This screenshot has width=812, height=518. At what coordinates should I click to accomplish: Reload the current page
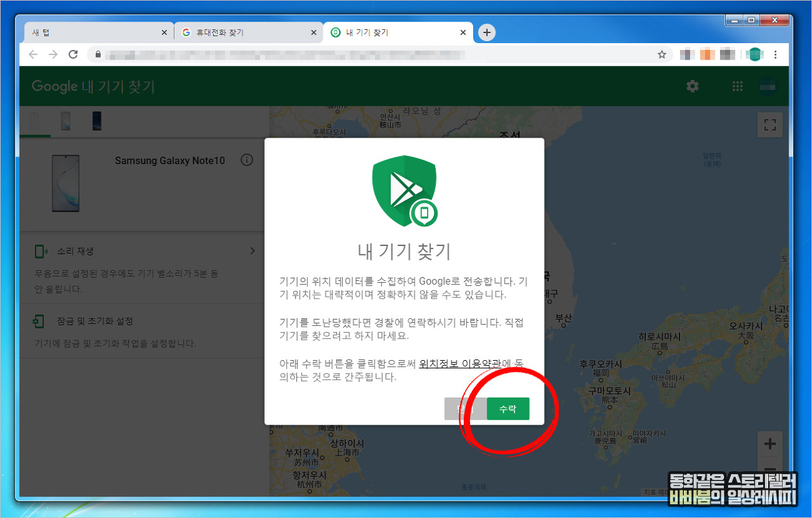point(73,55)
